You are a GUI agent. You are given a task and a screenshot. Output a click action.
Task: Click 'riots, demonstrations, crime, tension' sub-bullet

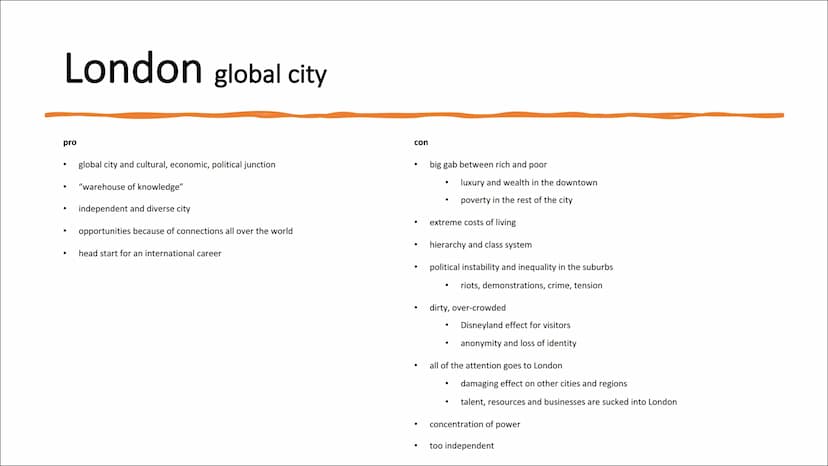(x=531, y=285)
